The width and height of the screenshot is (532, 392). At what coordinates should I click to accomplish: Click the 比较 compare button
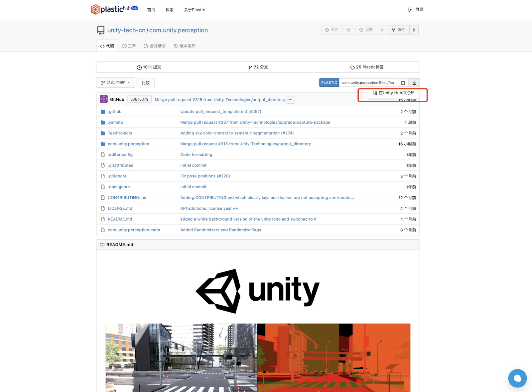[x=146, y=83]
